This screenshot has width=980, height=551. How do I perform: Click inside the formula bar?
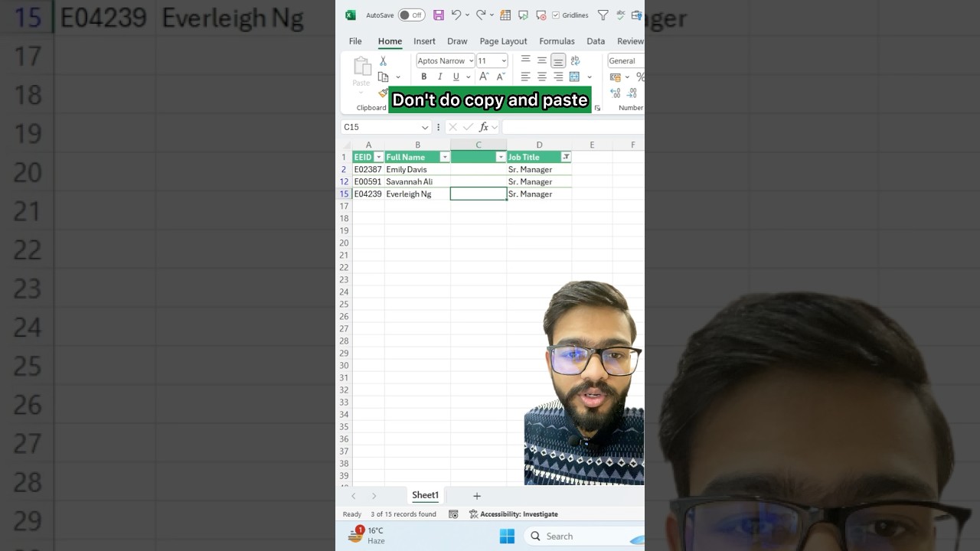coord(573,127)
